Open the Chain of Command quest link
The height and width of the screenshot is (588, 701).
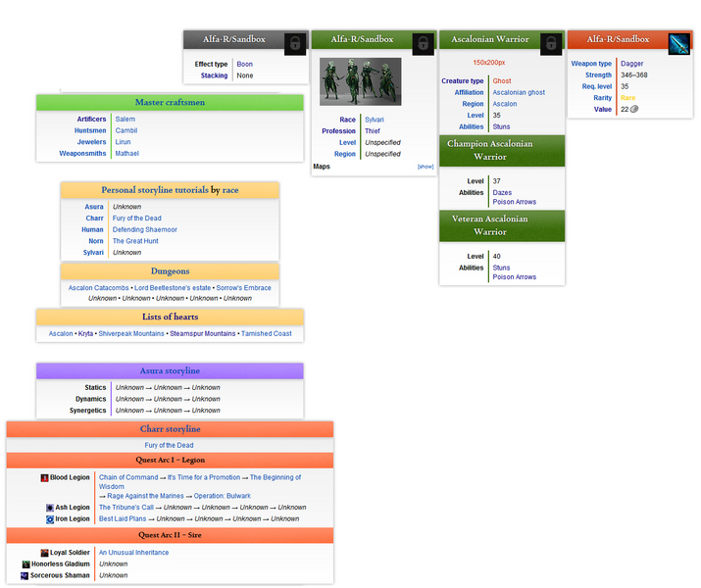(128, 477)
